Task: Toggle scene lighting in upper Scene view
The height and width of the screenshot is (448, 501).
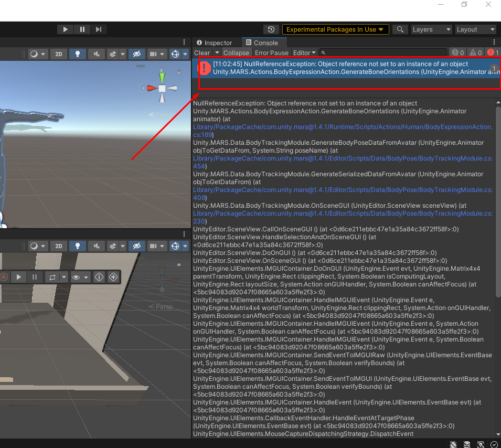Action: pyautogui.click(x=77, y=54)
